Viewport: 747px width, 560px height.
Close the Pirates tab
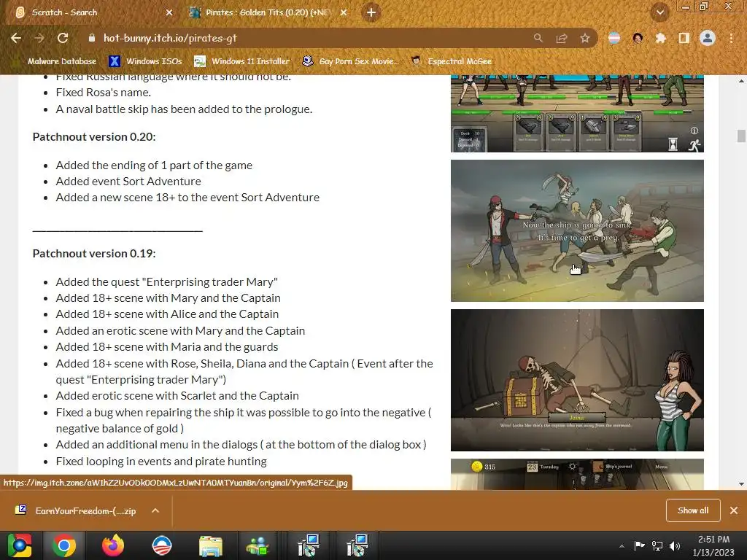tap(344, 12)
